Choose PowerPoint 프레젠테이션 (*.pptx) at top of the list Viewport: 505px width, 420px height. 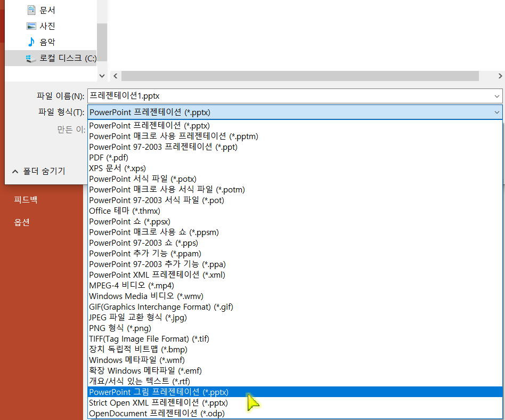pyautogui.click(x=295, y=126)
